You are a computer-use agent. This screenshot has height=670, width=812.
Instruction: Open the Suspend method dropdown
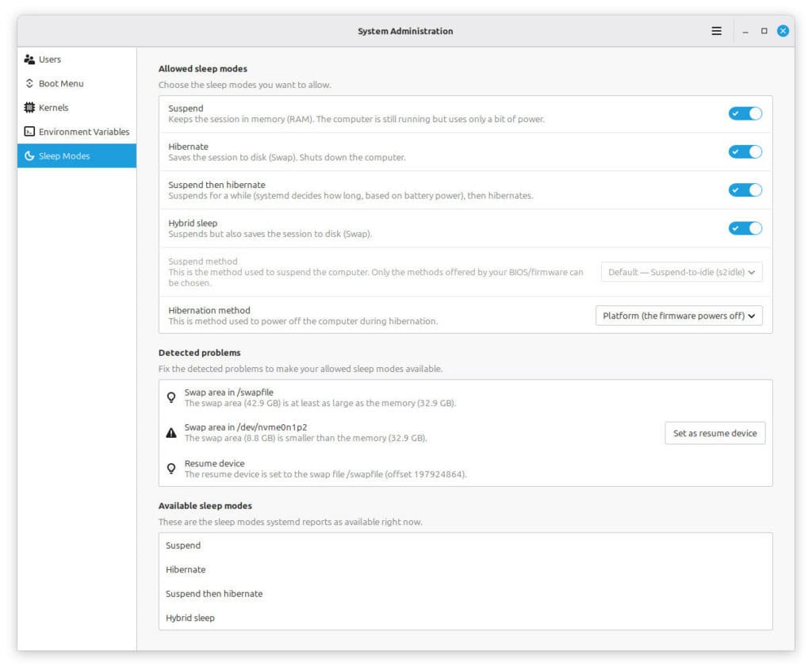pos(681,272)
